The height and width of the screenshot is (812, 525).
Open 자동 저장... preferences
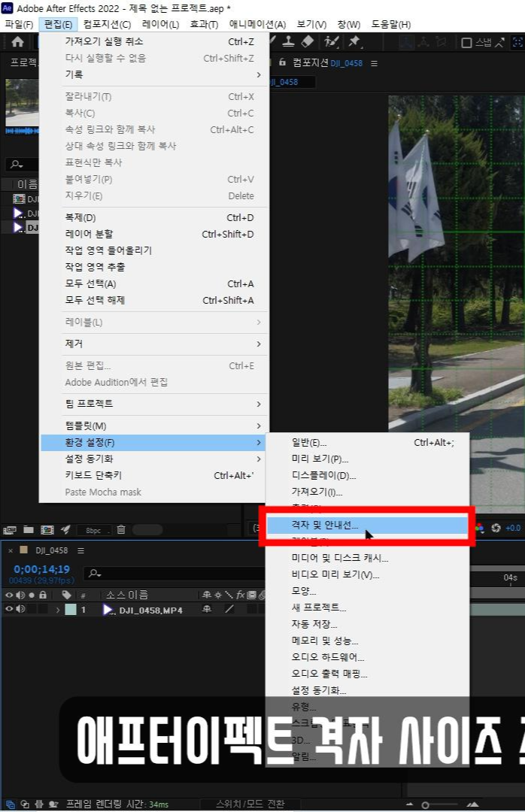[368, 624]
